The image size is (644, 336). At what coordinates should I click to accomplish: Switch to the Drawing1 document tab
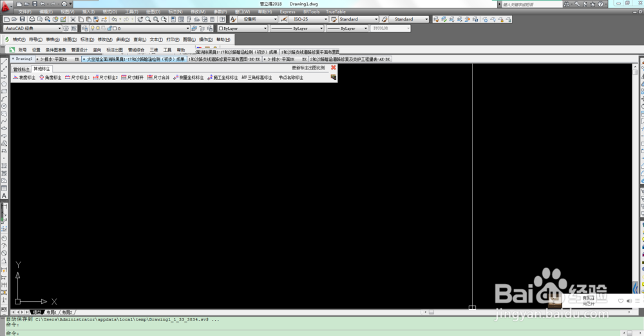tap(23, 59)
